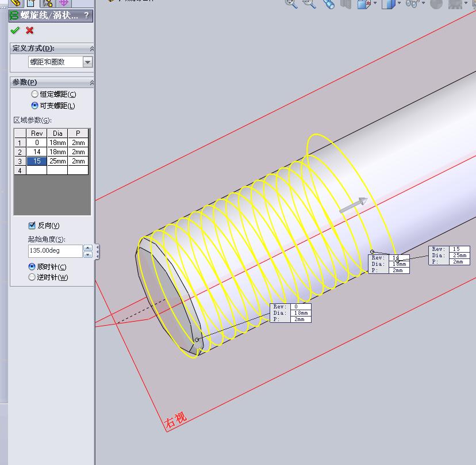Viewport: 476px width, 465px height.
Task: Click the helix/spiral feature icon in the title
Action: click(x=14, y=16)
